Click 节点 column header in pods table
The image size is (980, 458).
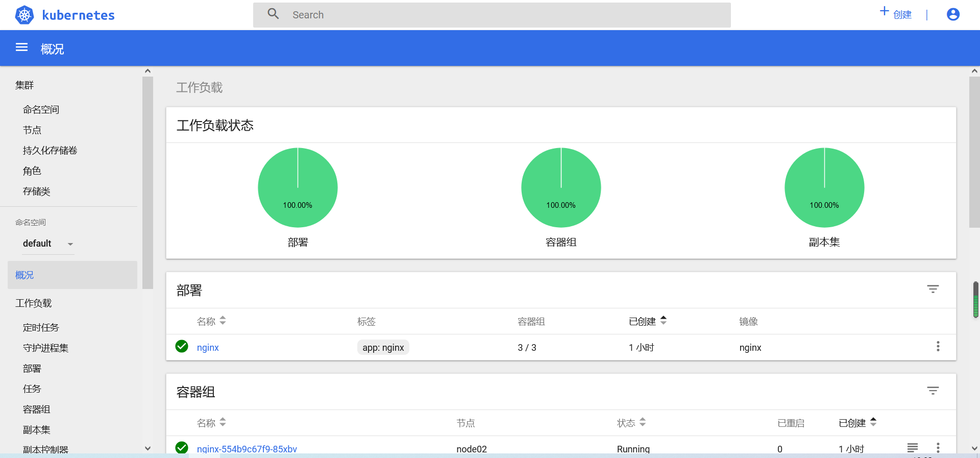(x=465, y=423)
